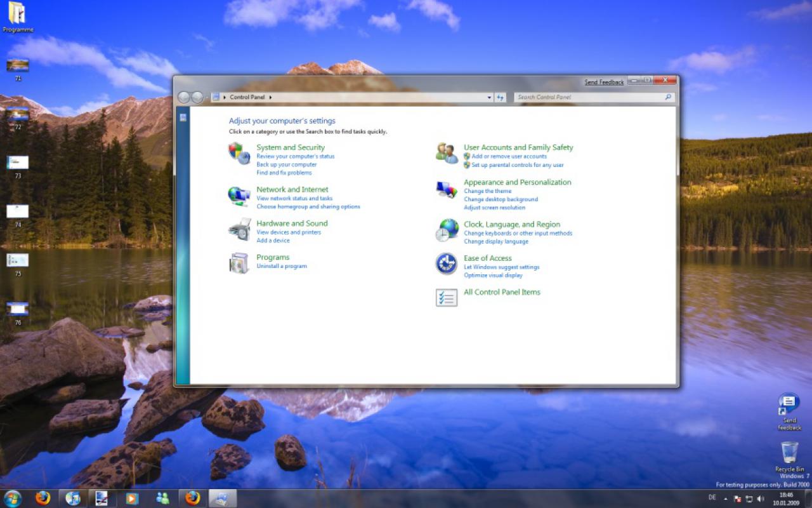The height and width of the screenshot is (508, 812).
Task: Open Ease of Access heading
Action: click(x=488, y=258)
